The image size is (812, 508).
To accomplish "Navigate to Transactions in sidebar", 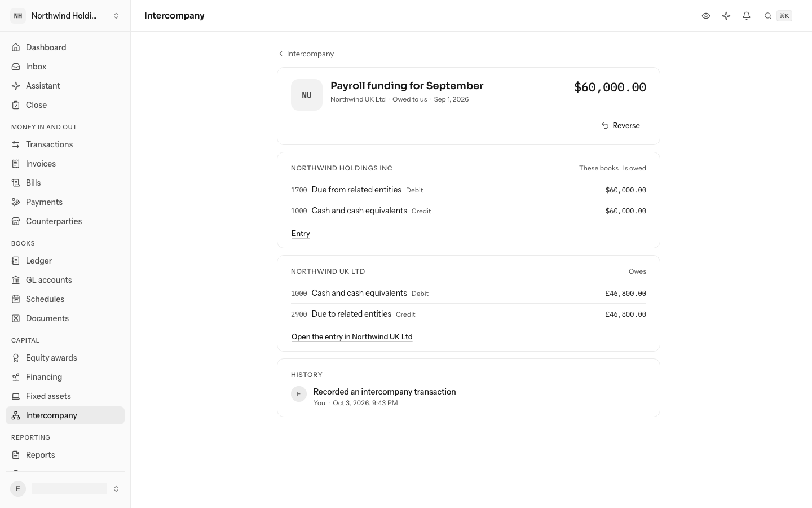I will pos(65,144).
